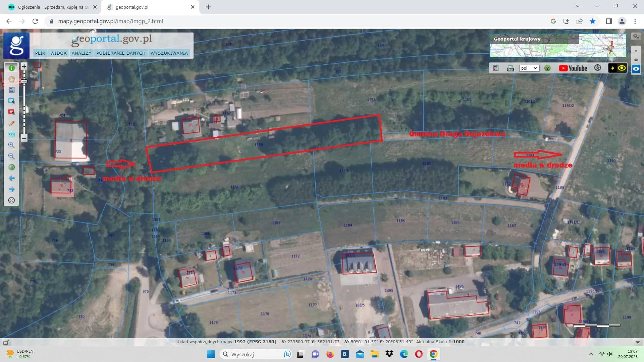
Task: Select the magnifier zoom-in tool
Action: pos(12,145)
